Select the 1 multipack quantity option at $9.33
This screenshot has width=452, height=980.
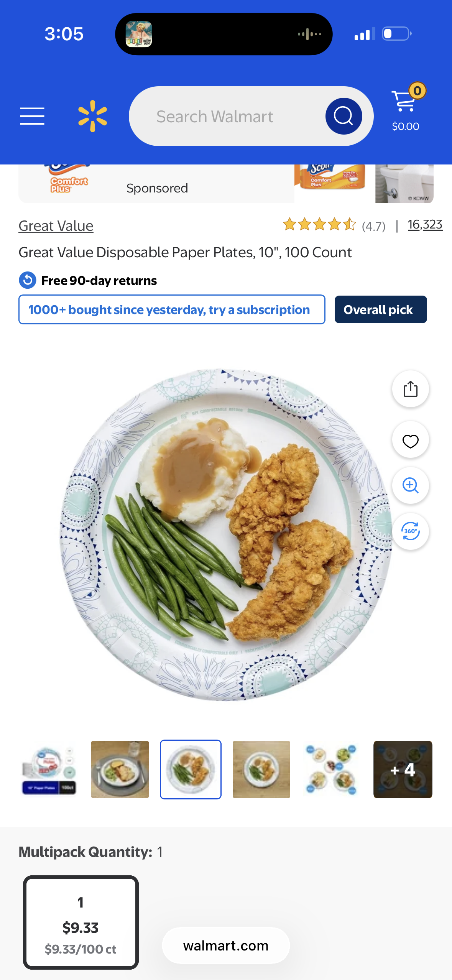(81, 922)
